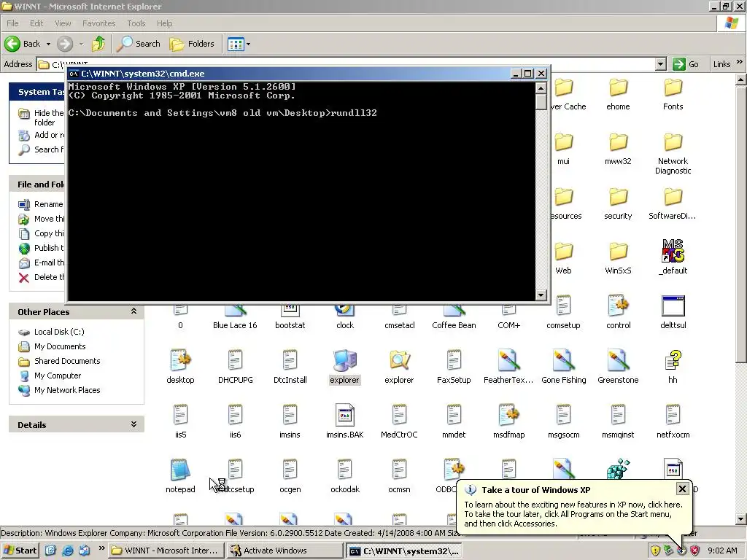Expand the Links toolbar chevron

739,62
